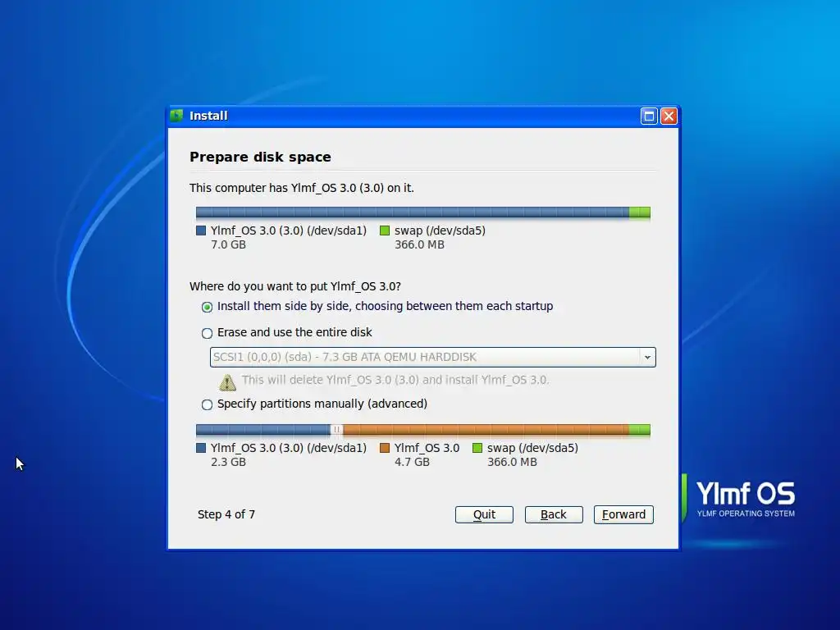Image resolution: width=840 pixels, height=630 pixels.
Task: Click the 'Step 4 of 7' text
Action: (x=226, y=514)
